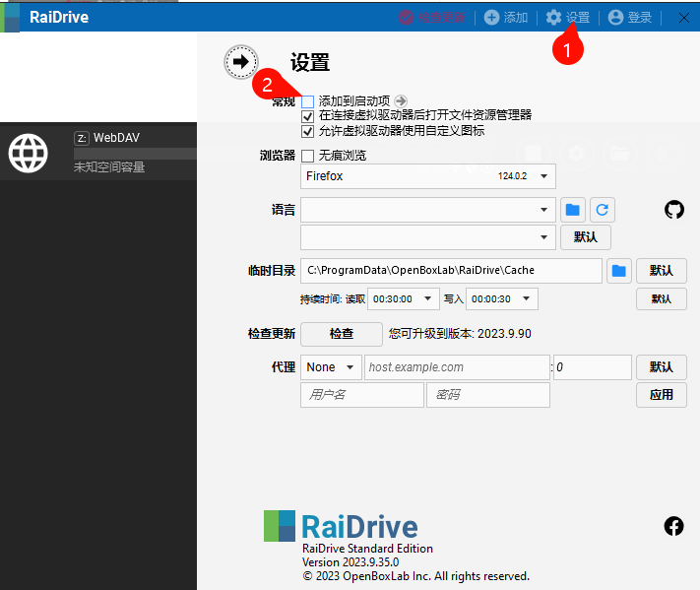This screenshot has height=590, width=700.
Task: Browse folder for 临时目录 cache path
Action: pyautogui.click(x=618, y=271)
